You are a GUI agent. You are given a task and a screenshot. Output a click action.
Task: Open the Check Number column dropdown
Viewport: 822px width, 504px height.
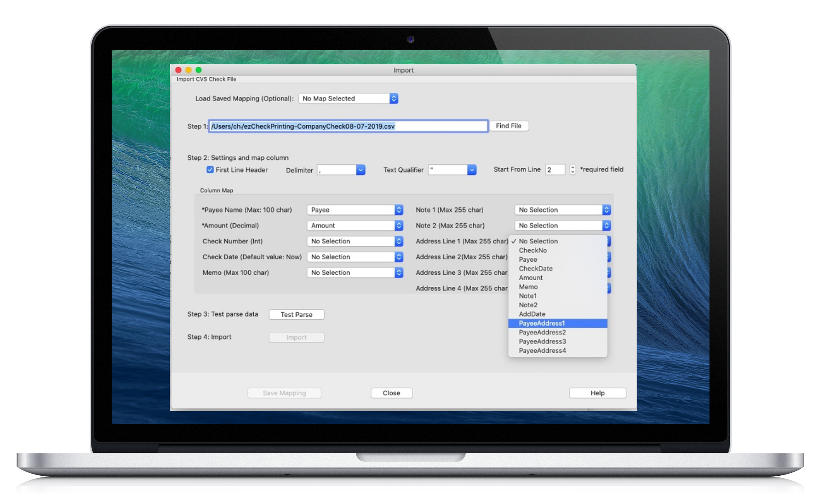[x=355, y=241]
